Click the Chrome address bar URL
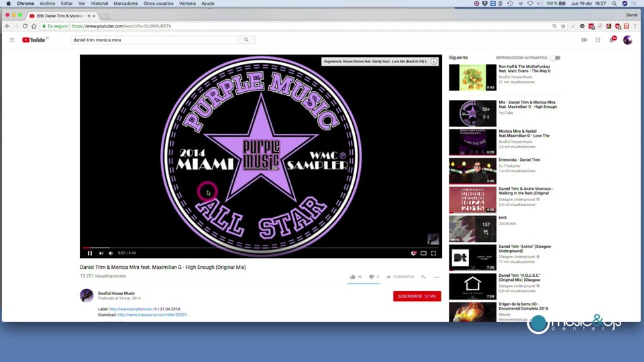Viewport: 644px width, 362px height. tap(121, 26)
